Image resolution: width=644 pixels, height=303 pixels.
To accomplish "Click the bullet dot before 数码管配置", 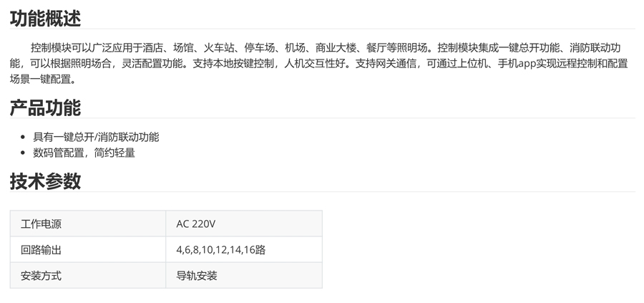I will point(26,153).
